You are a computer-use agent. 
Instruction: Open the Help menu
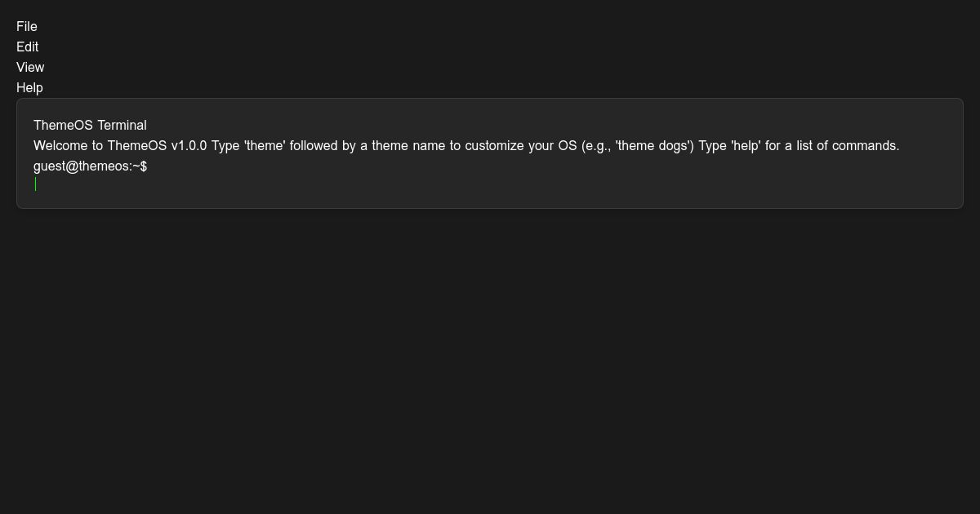29,88
